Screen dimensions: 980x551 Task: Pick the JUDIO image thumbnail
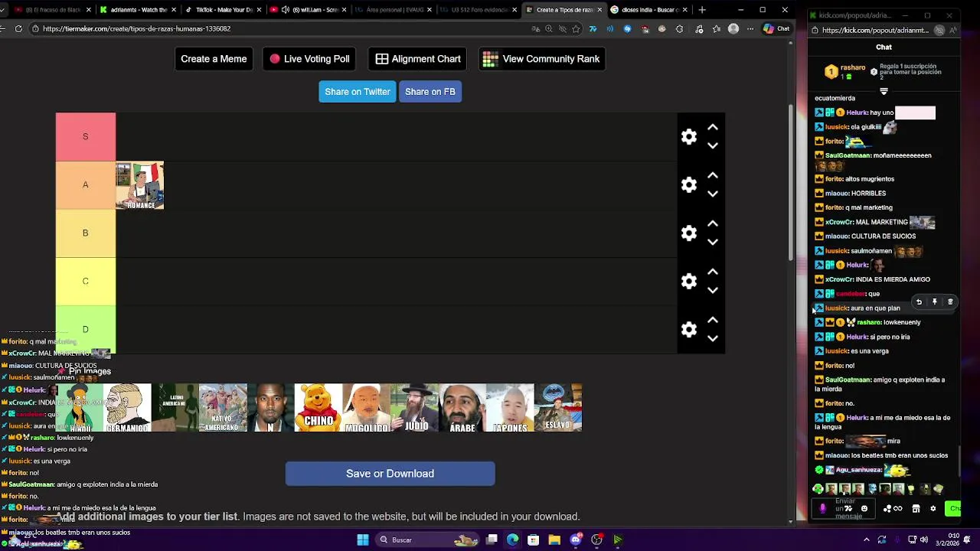click(x=414, y=408)
